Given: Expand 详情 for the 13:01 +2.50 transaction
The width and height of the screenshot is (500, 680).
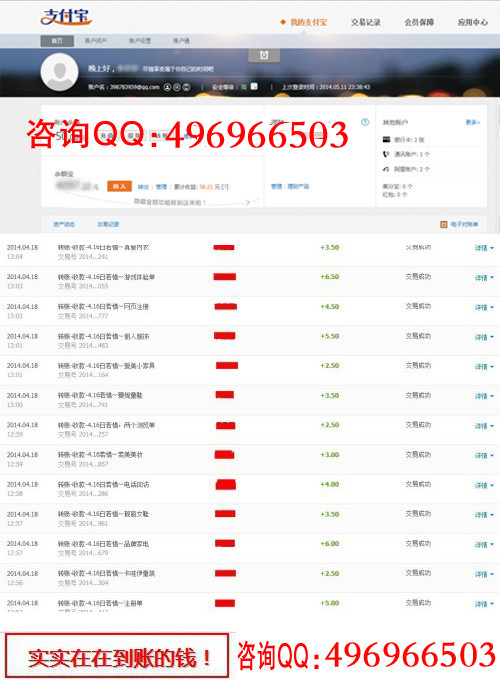Looking at the screenshot, I should click(484, 366).
